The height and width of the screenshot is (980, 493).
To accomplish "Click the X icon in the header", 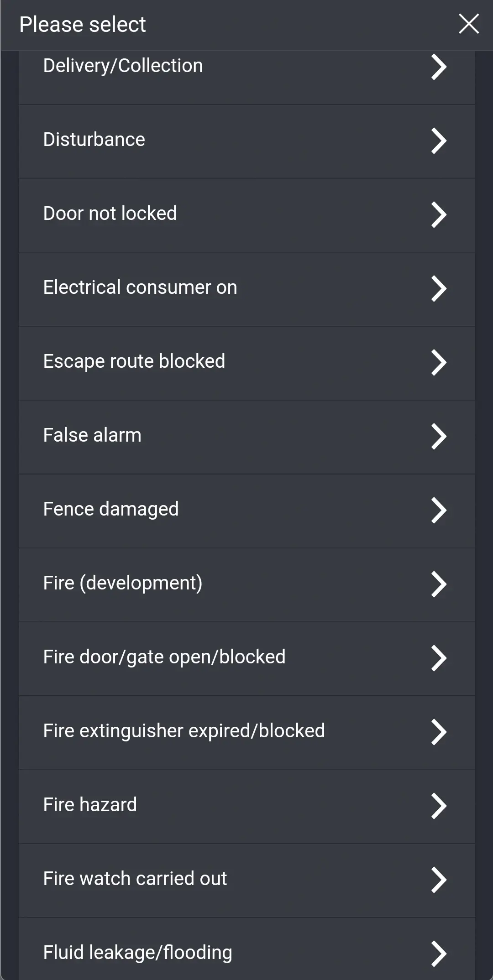I will click(x=468, y=24).
